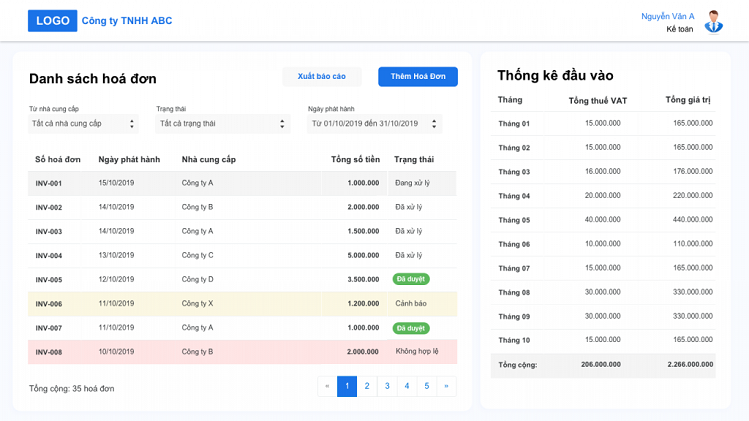
Task: Go to page 2 of invoices
Action: [x=367, y=386]
